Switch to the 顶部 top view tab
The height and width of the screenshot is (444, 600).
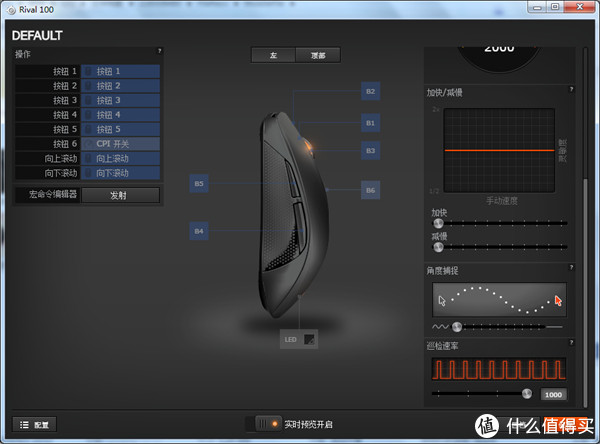(x=318, y=55)
